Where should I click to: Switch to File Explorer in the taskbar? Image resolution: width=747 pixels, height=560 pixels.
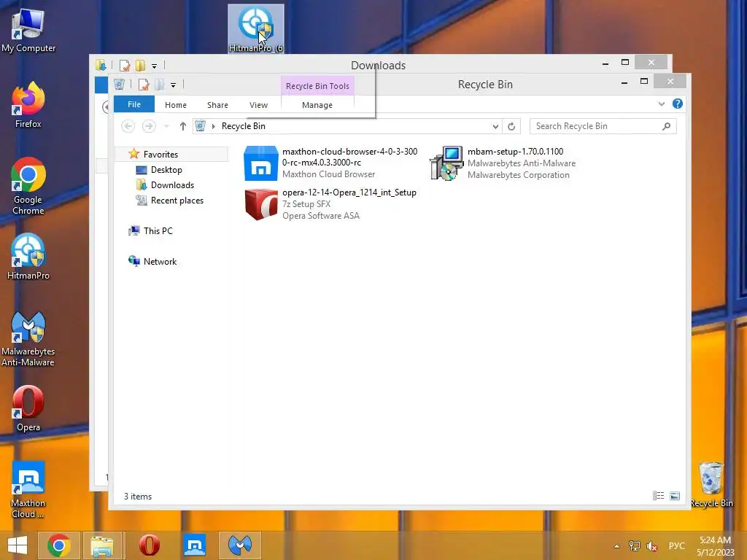click(x=102, y=545)
